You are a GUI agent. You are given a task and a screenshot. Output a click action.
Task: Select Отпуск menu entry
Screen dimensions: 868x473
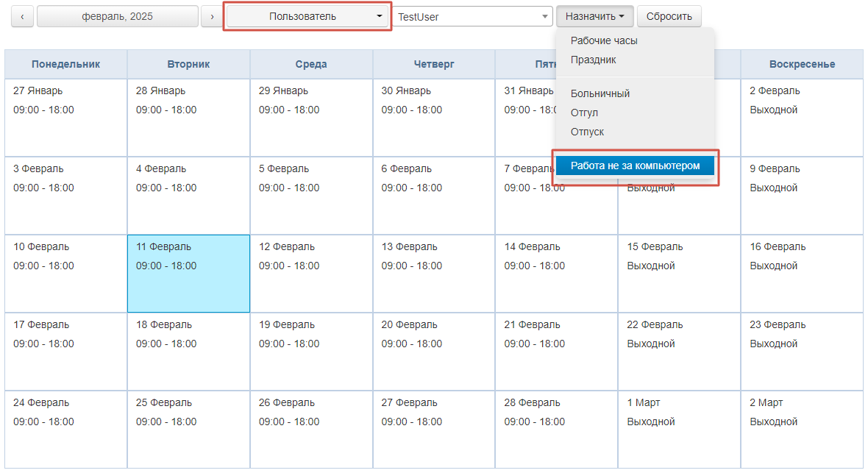587,132
